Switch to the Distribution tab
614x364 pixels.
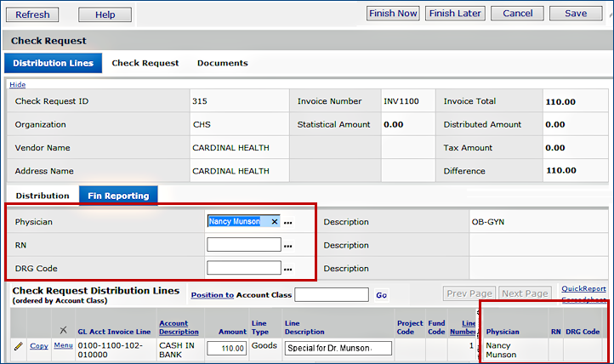[x=43, y=196]
